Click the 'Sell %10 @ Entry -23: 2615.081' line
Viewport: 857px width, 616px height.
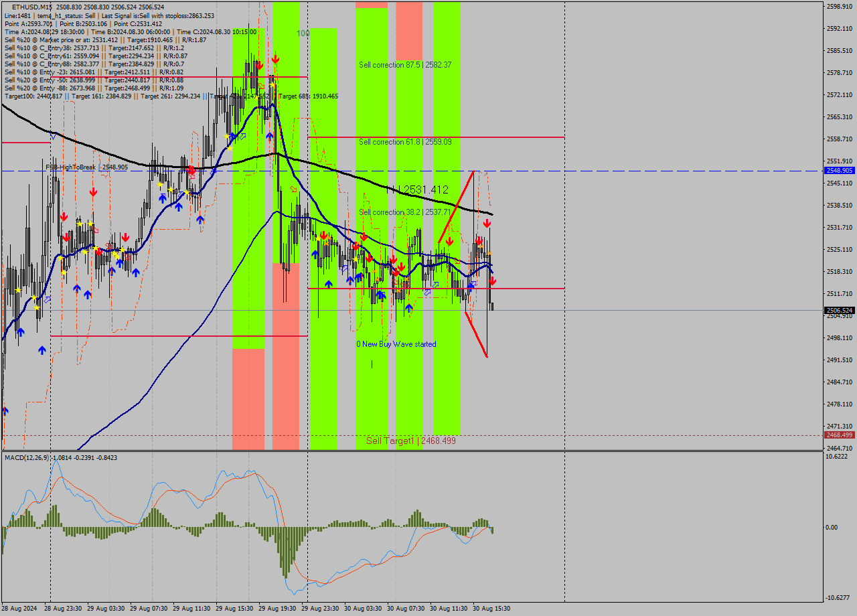(94, 72)
